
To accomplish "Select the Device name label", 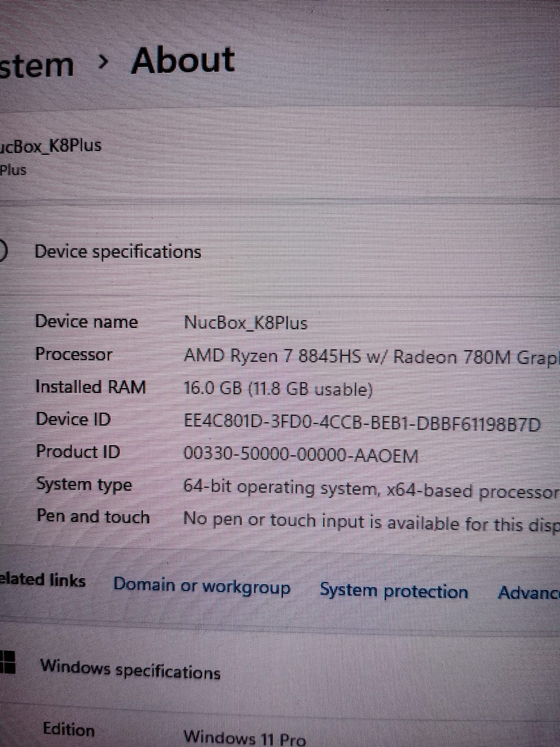I will (86, 322).
